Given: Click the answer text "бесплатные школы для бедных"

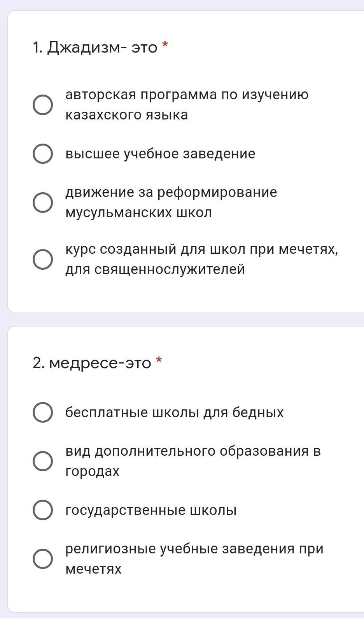Looking at the screenshot, I should tap(174, 412).
